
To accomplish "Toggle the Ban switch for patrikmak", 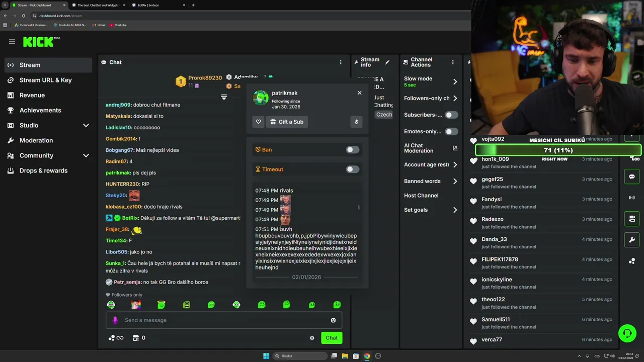I will point(353,150).
